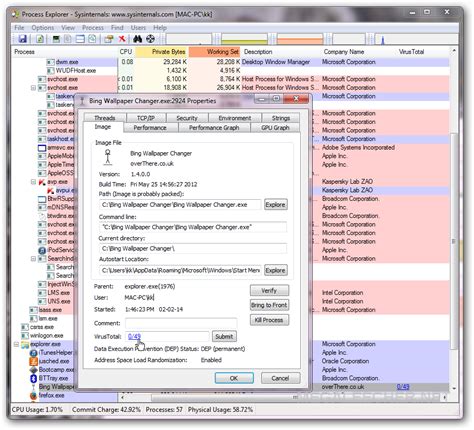Click the Kaspersky icon beside avp.exe
Viewport: 474px width, 430px height.
coord(42,182)
